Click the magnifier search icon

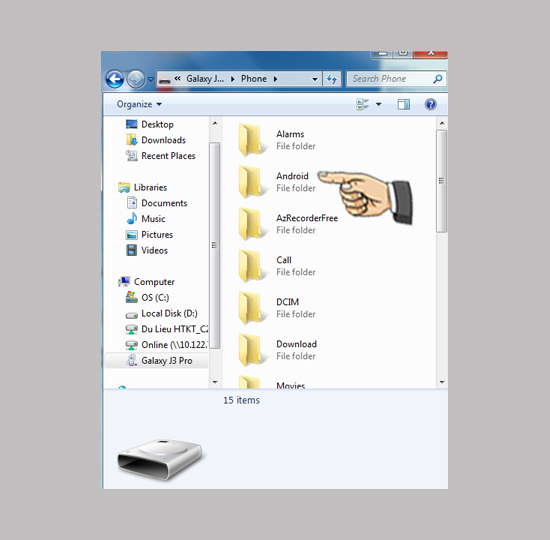point(437,79)
